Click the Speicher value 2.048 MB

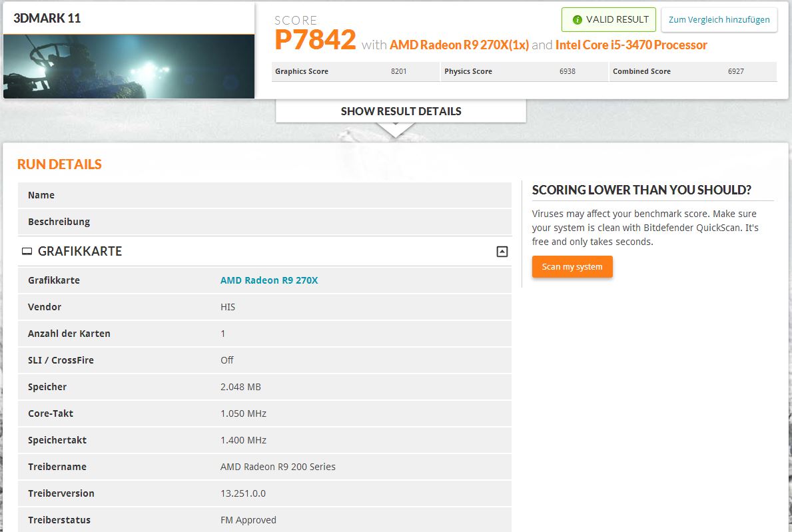point(240,387)
